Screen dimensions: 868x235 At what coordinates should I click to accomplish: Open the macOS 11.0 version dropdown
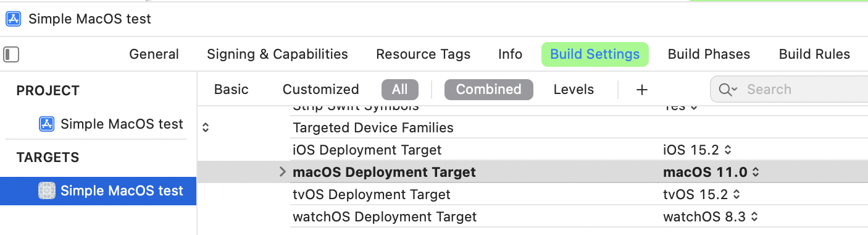(711, 172)
